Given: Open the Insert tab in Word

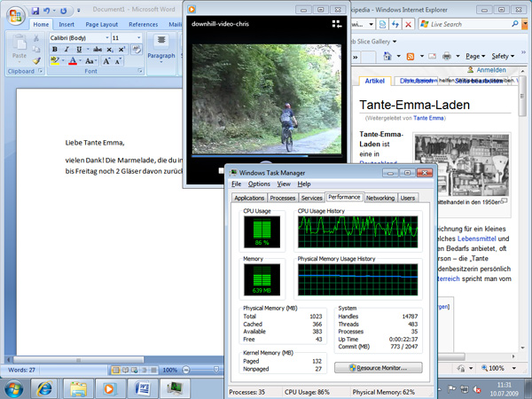Looking at the screenshot, I should pos(66,25).
